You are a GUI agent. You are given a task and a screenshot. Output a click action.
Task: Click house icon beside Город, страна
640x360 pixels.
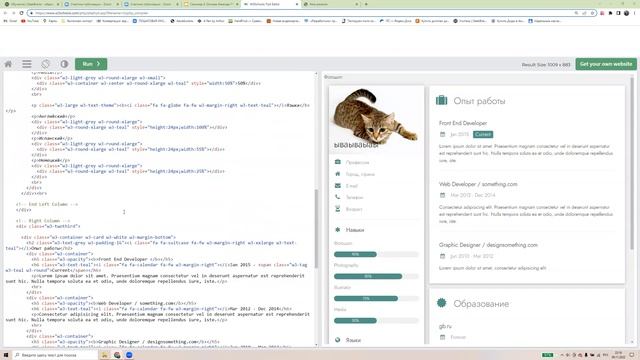pyautogui.click(x=338, y=174)
